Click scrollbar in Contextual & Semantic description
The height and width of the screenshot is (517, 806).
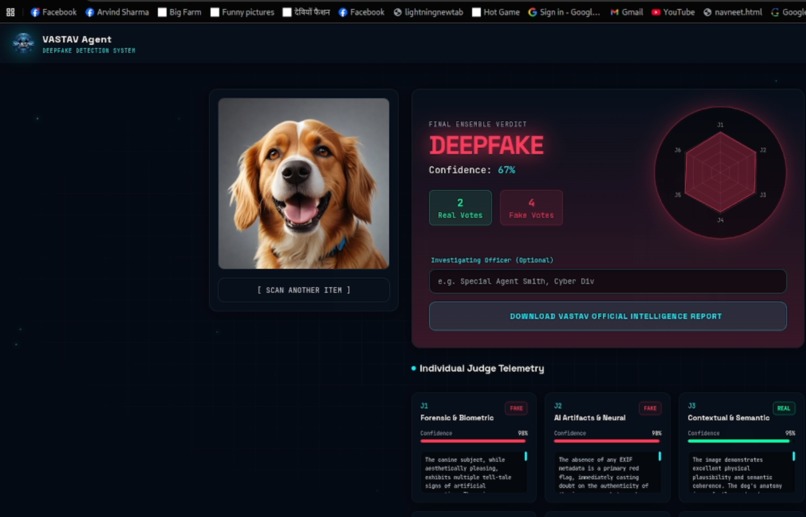794,456
